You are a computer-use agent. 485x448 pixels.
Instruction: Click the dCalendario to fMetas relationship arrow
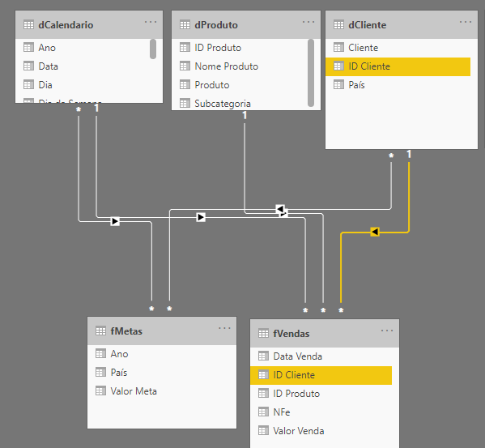click(x=115, y=221)
